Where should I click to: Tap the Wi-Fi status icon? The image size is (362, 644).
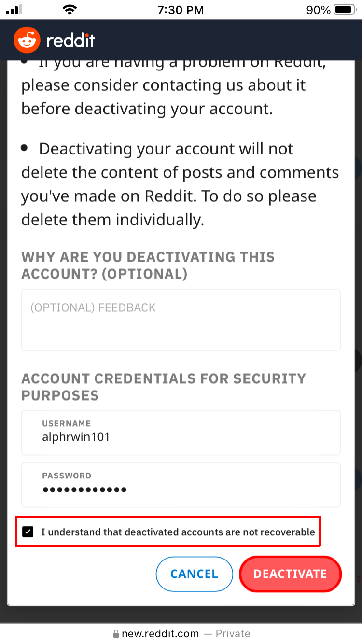point(70,10)
